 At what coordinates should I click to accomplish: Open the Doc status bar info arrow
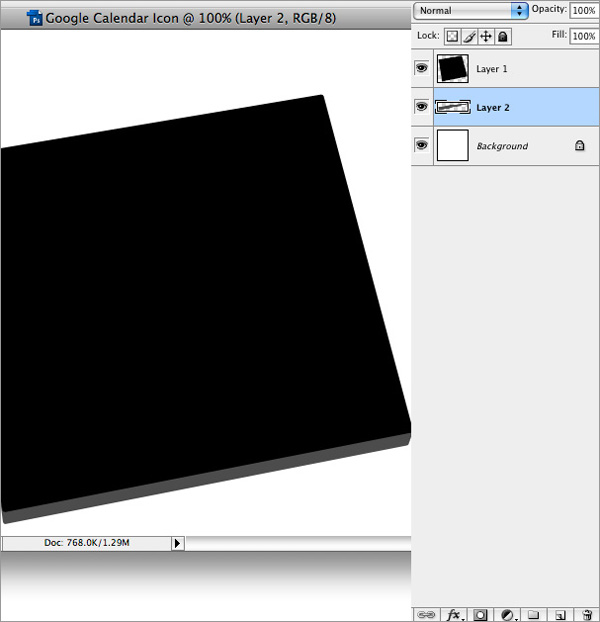pyautogui.click(x=177, y=543)
